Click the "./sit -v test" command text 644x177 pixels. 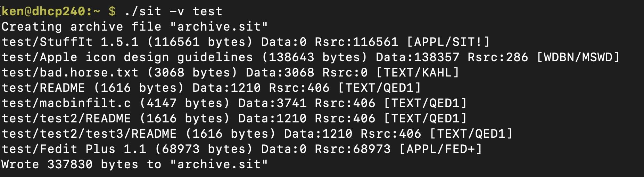pos(173,11)
